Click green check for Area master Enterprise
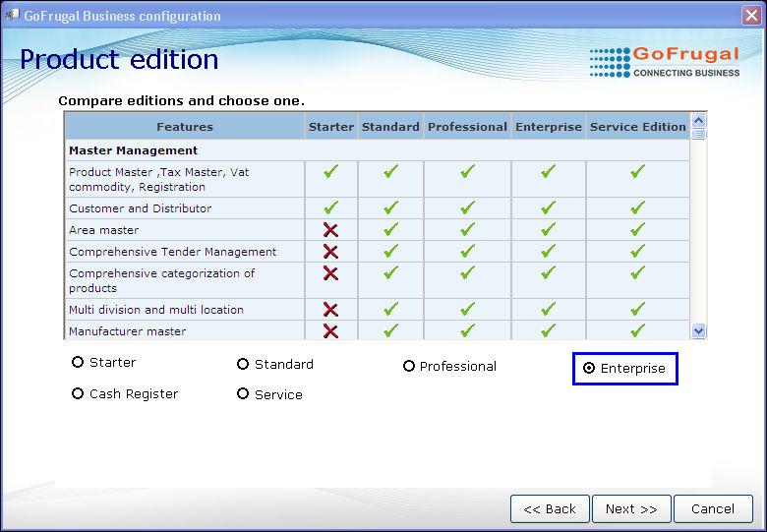The height and width of the screenshot is (532, 767). point(549,229)
